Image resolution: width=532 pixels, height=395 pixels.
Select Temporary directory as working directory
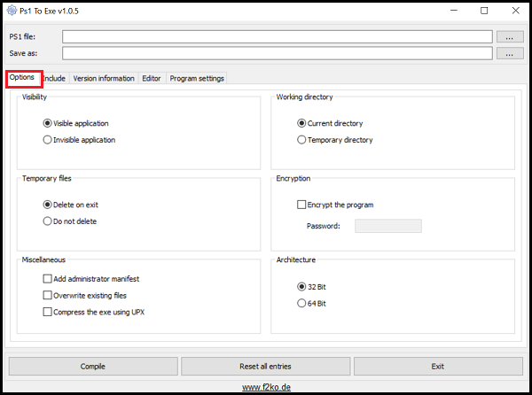pyautogui.click(x=302, y=140)
